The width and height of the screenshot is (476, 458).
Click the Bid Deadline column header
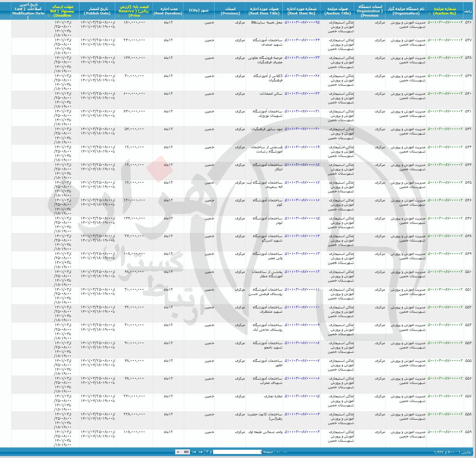62,11
